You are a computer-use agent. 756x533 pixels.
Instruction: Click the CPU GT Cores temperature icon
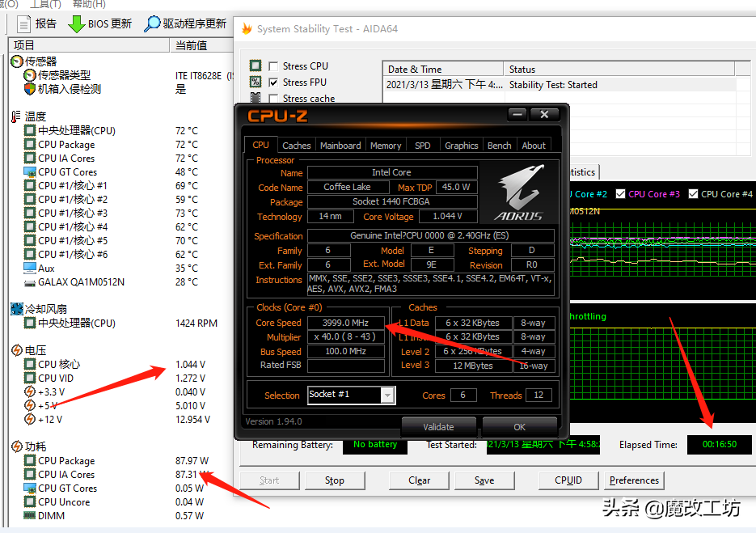(x=30, y=172)
